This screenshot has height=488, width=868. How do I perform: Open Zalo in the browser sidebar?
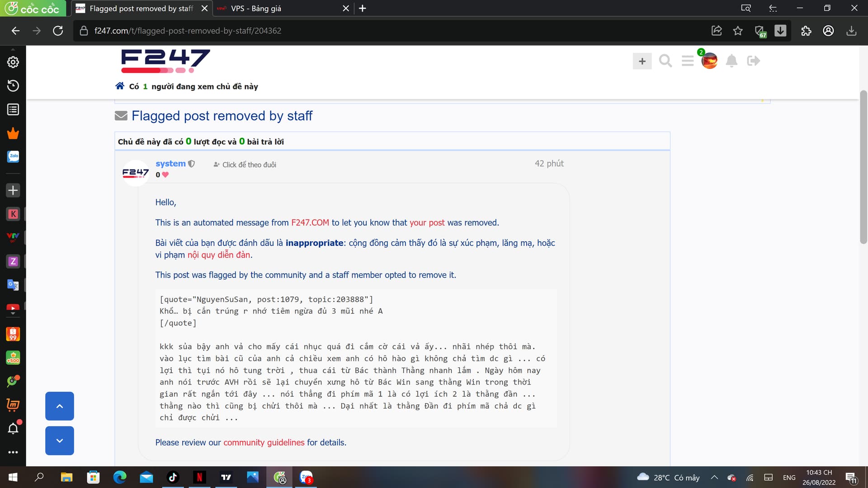[x=13, y=156]
